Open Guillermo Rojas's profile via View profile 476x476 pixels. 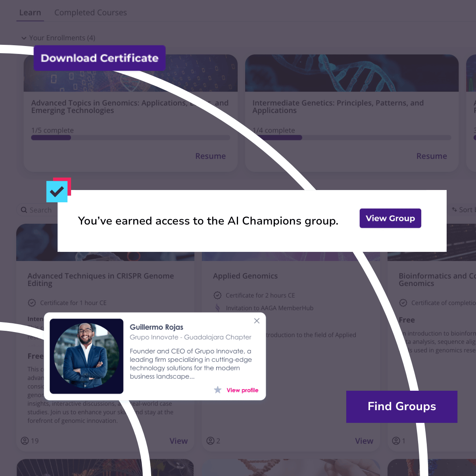(242, 390)
